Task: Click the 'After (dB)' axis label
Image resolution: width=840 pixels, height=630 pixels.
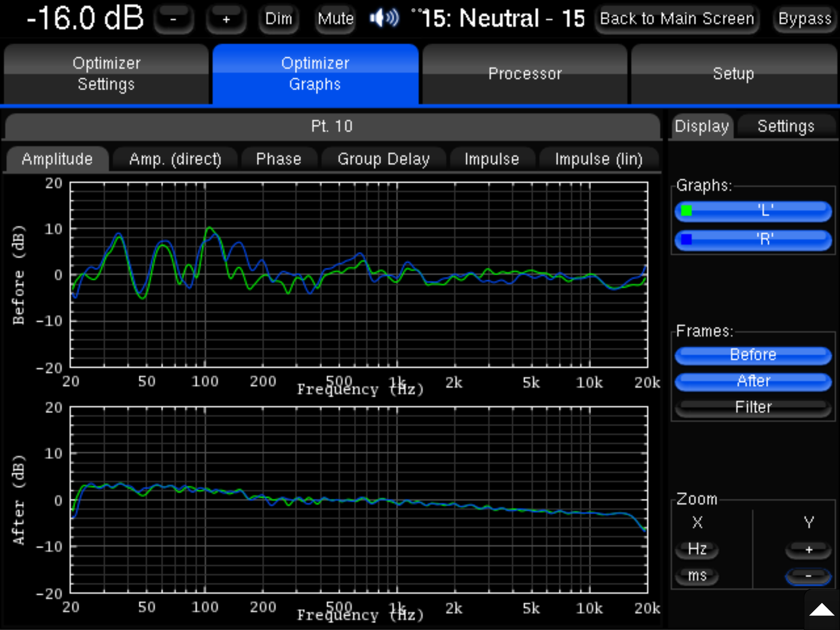Action: pyautogui.click(x=19, y=500)
